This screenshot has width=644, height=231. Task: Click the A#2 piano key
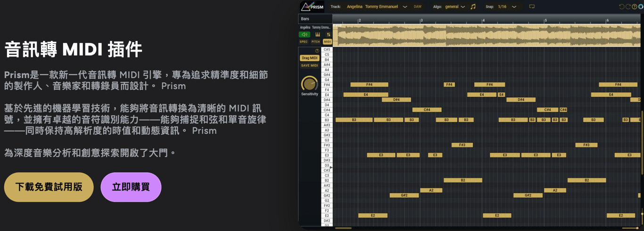(x=327, y=185)
